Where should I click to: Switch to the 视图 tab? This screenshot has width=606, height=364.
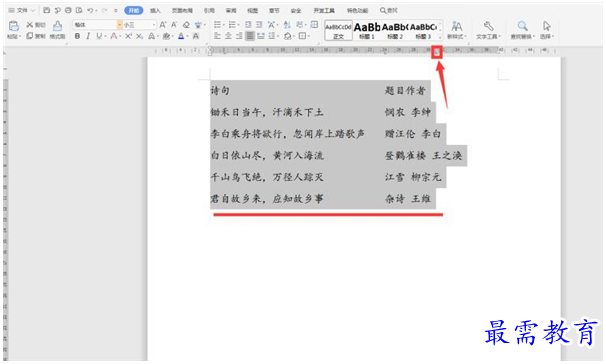click(252, 10)
